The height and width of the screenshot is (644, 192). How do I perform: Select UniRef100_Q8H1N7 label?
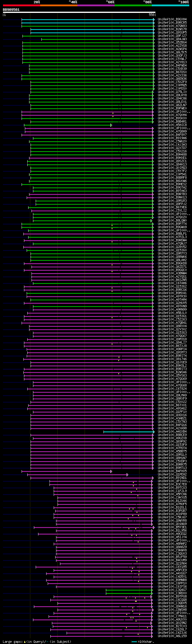172,458
